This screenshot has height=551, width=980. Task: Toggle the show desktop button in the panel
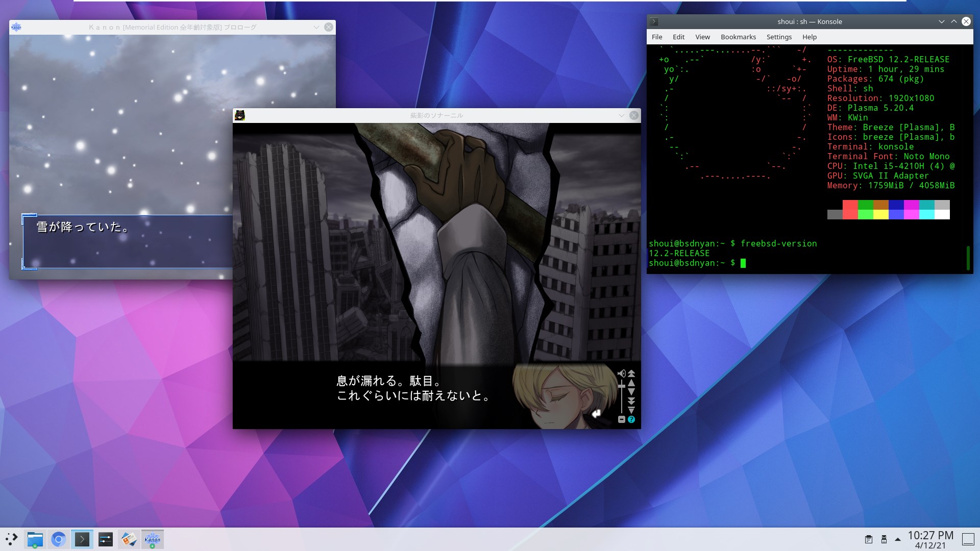(x=968, y=539)
